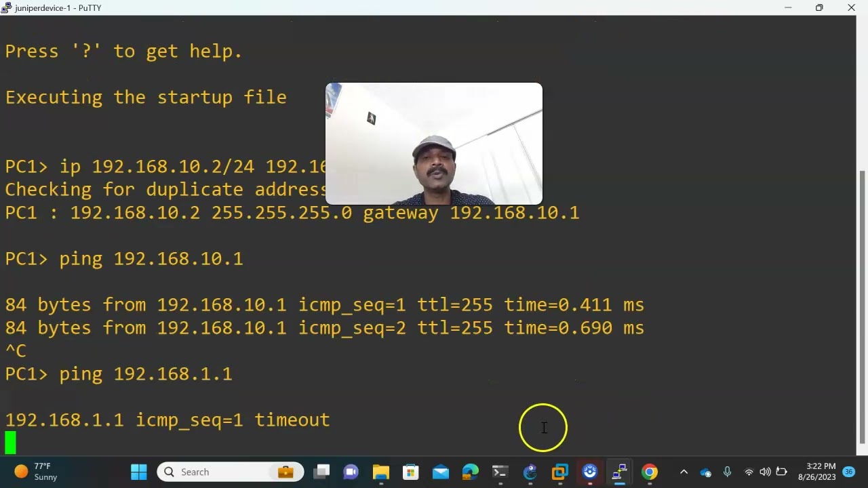Open the Terminal taskbar icon
This screenshot has width=868, height=488.
(x=500, y=472)
